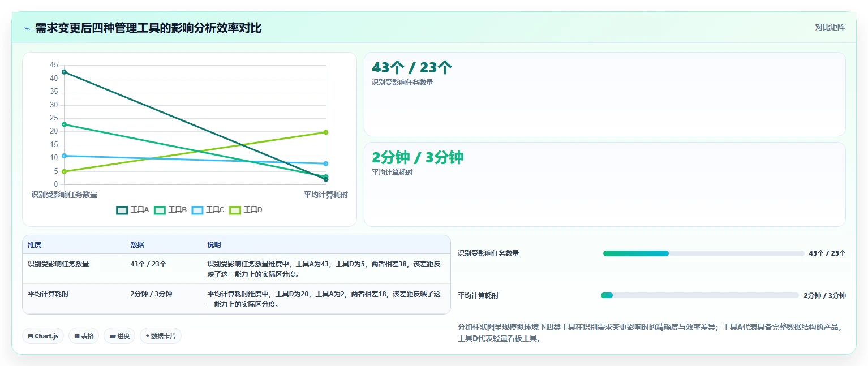The height and width of the screenshot is (366, 868).
Task: Click the 说明 column header
Action: point(214,245)
